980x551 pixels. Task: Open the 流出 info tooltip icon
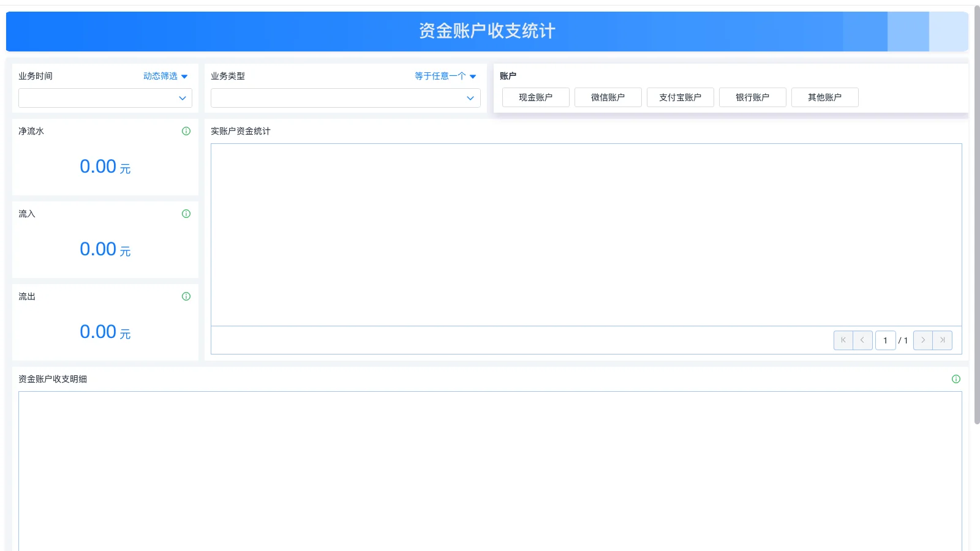pyautogui.click(x=186, y=296)
